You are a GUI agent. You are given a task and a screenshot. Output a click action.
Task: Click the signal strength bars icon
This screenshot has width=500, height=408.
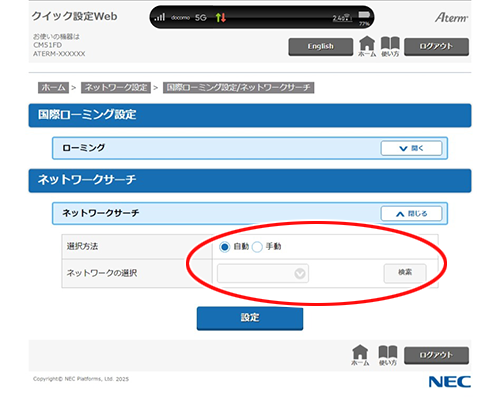[159, 17]
